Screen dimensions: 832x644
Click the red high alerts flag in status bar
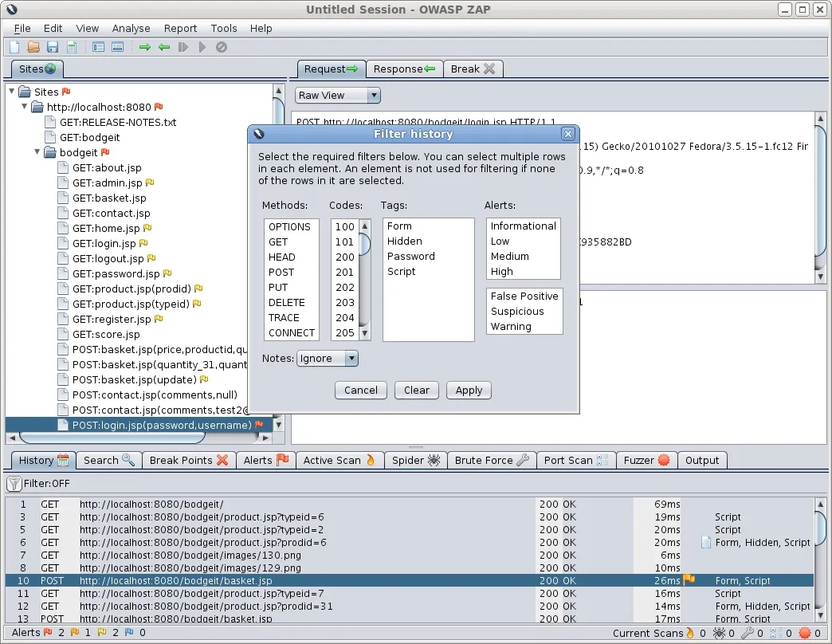coord(48,632)
